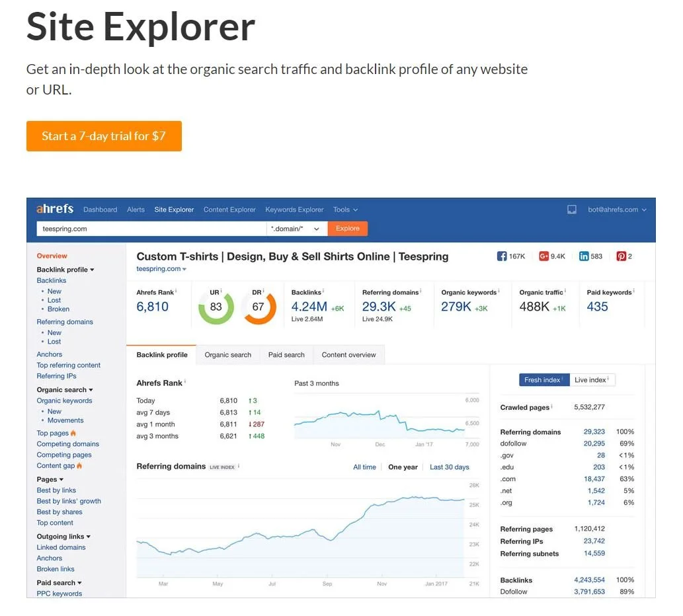Screen dimensions: 683x616
Task: Expand the teespring.com dropdown under the page title
Action: point(161,268)
